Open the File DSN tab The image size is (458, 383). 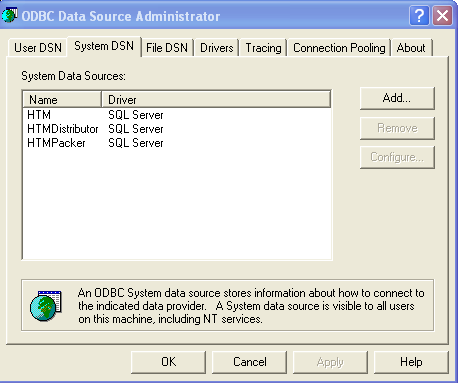coord(167,48)
